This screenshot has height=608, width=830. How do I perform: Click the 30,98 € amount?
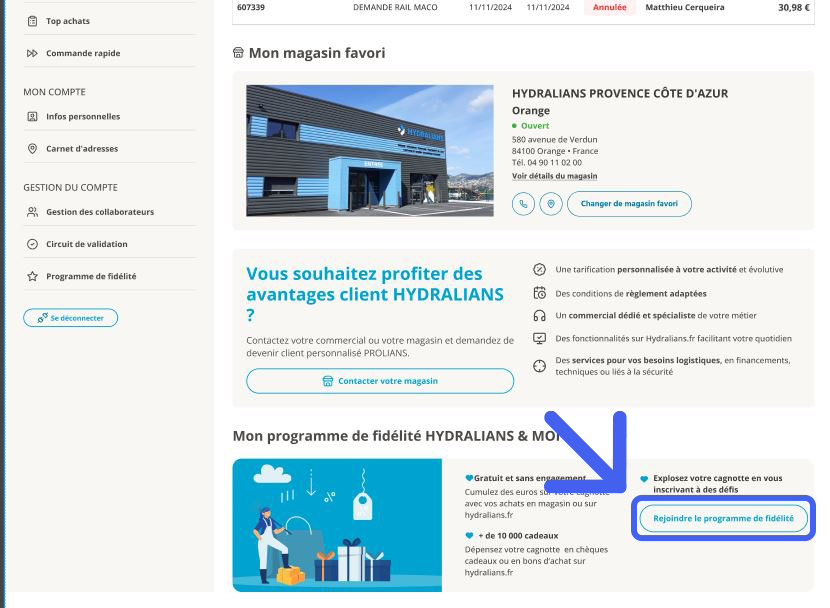794,7
